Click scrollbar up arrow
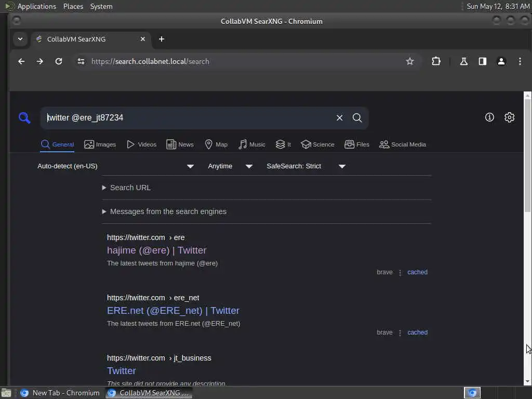The height and width of the screenshot is (399, 532). click(527, 96)
